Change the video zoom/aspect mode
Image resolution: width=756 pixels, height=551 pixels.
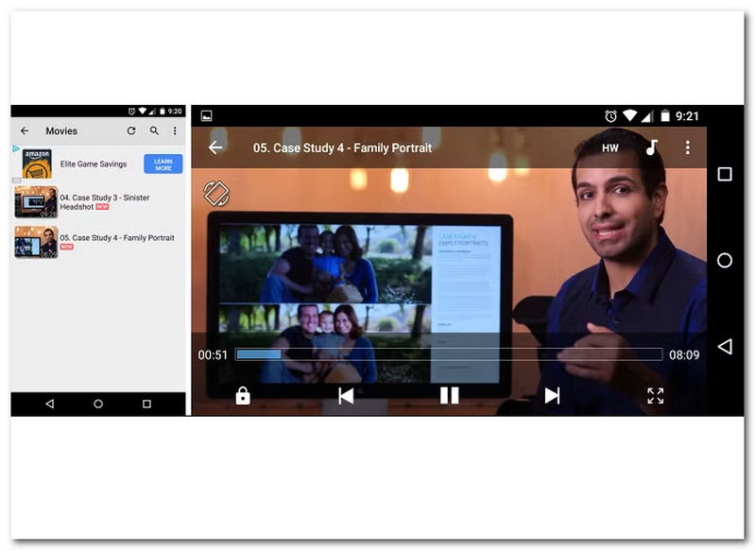655,396
